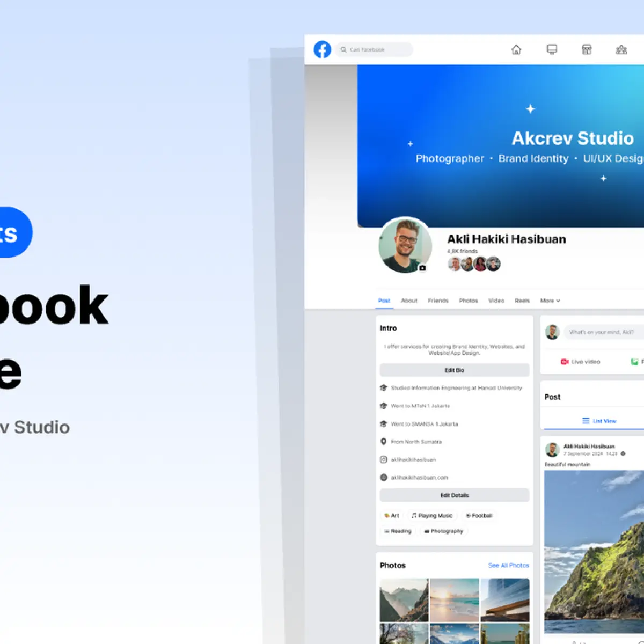Open the See All Photos link
The height and width of the screenshot is (644, 644).
(509, 565)
